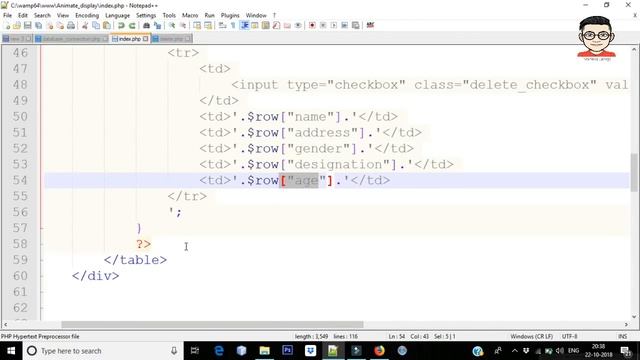Open the View menu

click(63, 15)
